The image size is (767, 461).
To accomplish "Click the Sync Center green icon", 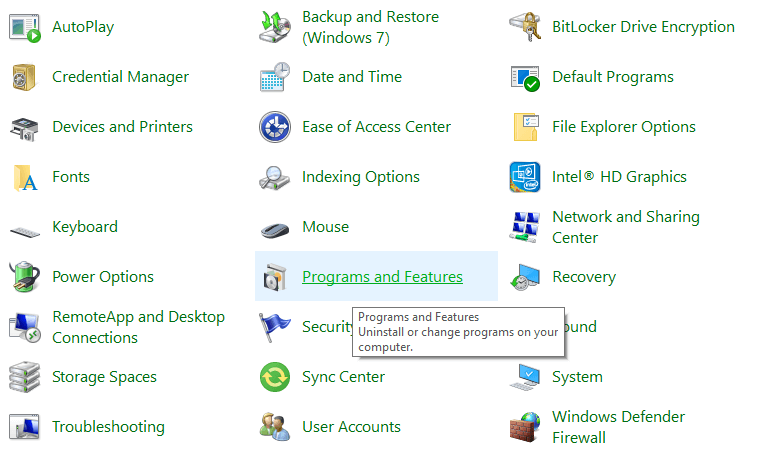I will coord(275,377).
